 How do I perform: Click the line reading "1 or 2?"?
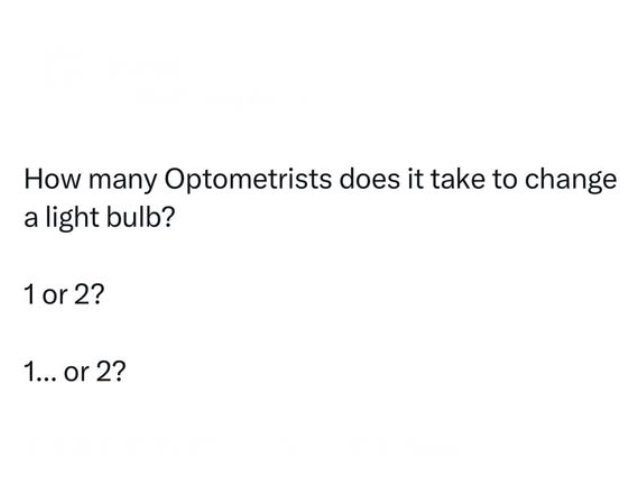pos(62,296)
